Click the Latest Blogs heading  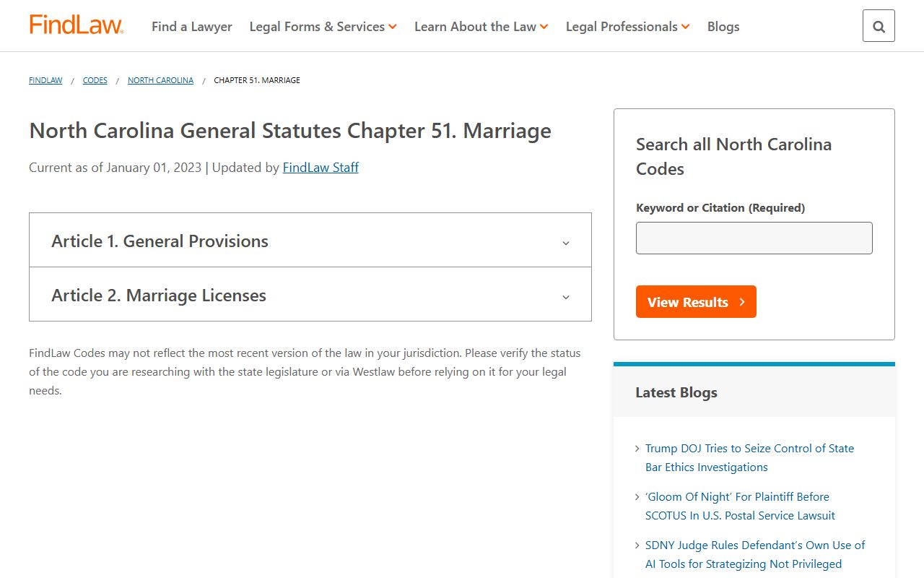pyautogui.click(x=676, y=392)
